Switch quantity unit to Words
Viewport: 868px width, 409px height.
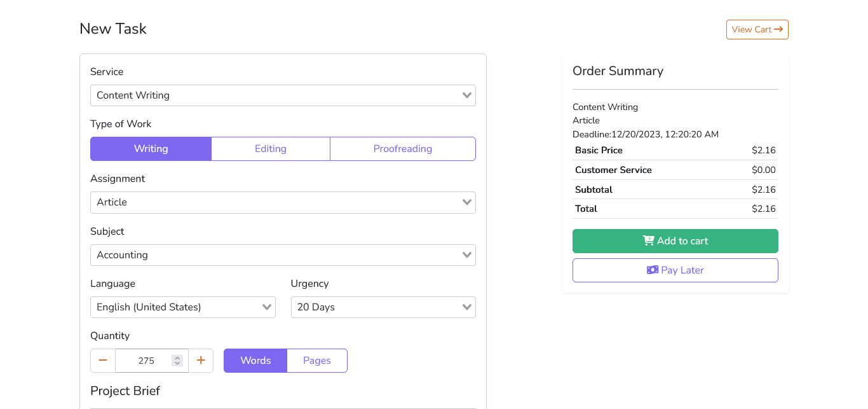(255, 361)
